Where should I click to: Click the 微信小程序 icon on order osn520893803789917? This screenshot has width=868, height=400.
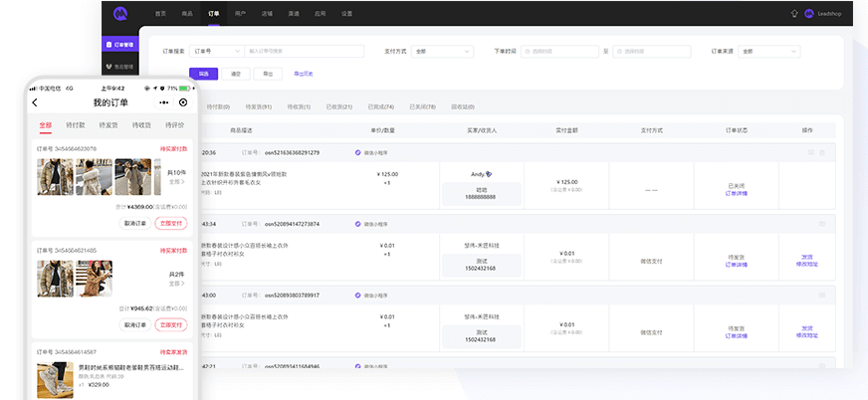tap(357, 296)
